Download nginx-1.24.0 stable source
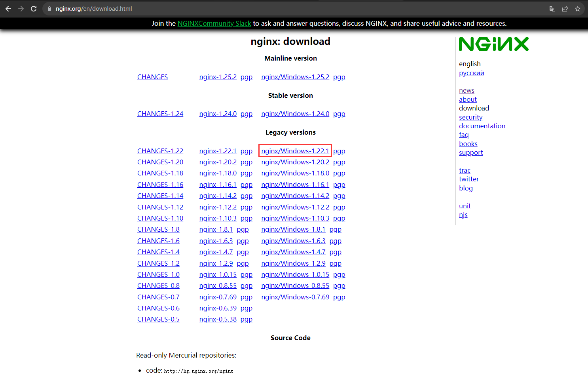588x375 pixels. 218,114
